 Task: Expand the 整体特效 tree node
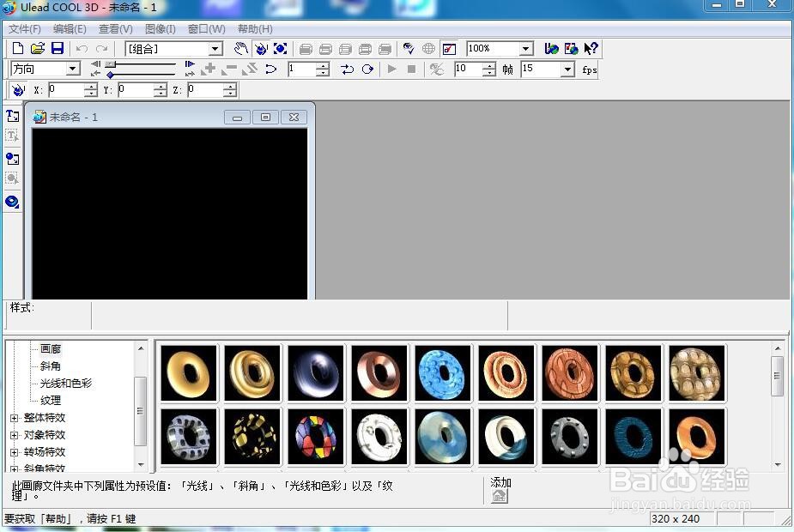pos(15,418)
